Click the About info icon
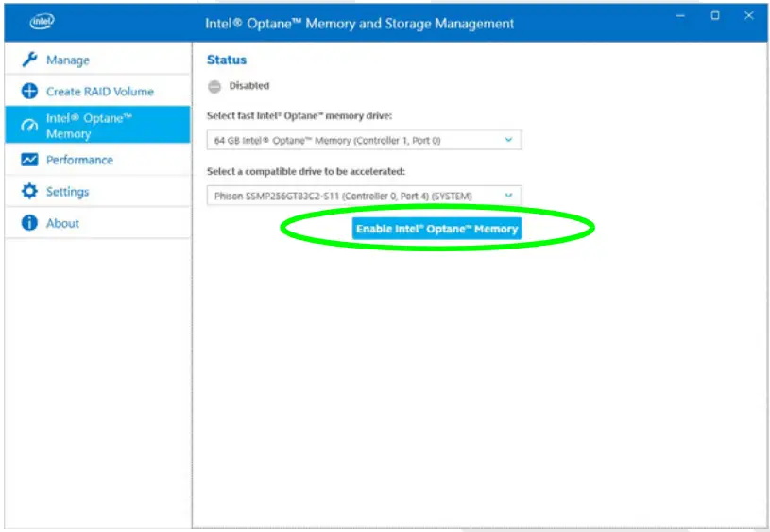Screen dimensions: 770x532 29,224
